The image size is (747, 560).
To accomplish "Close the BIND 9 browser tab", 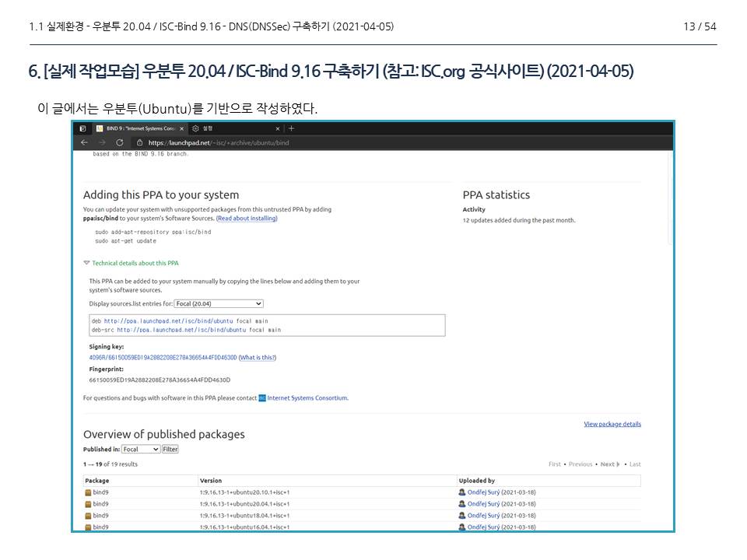I will (181, 128).
